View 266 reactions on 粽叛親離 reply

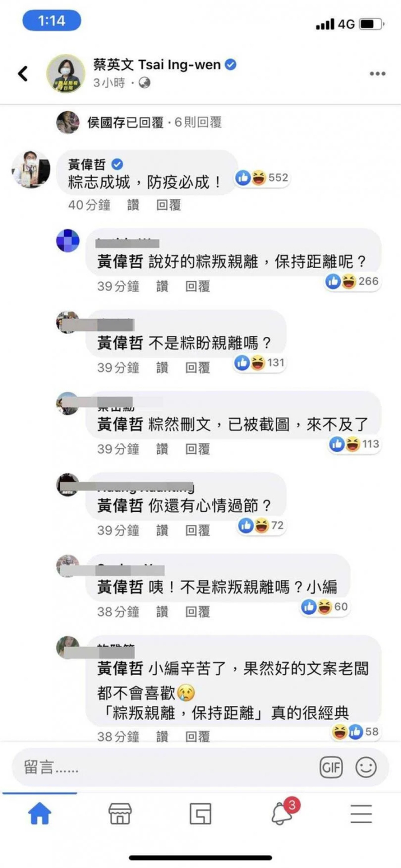352,281
